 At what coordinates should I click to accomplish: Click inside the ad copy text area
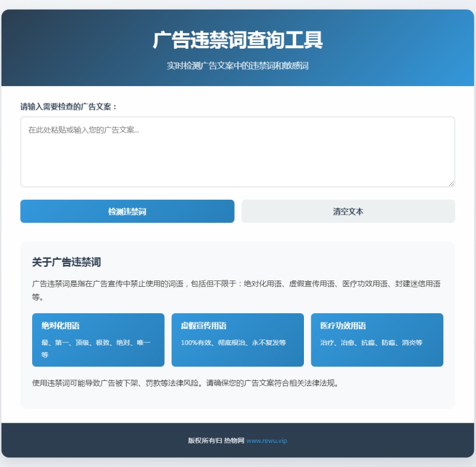pyautogui.click(x=237, y=152)
